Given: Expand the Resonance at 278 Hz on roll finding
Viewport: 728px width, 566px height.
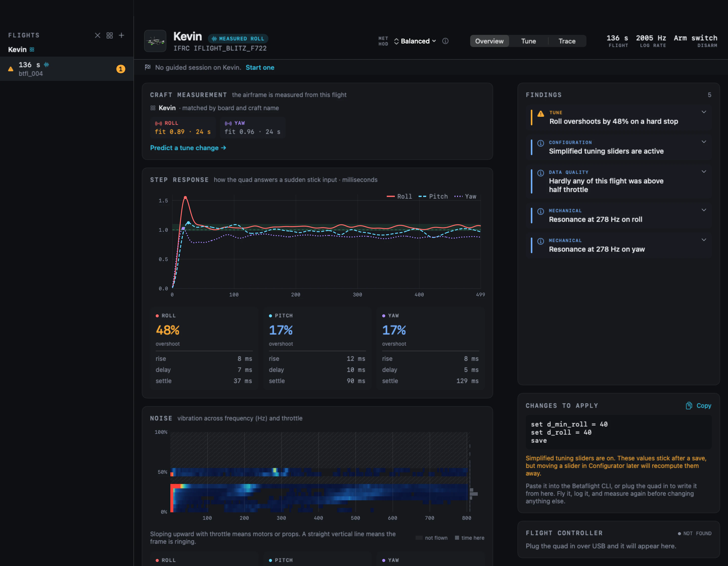Looking at the screenshot, I should coord(704,210).
